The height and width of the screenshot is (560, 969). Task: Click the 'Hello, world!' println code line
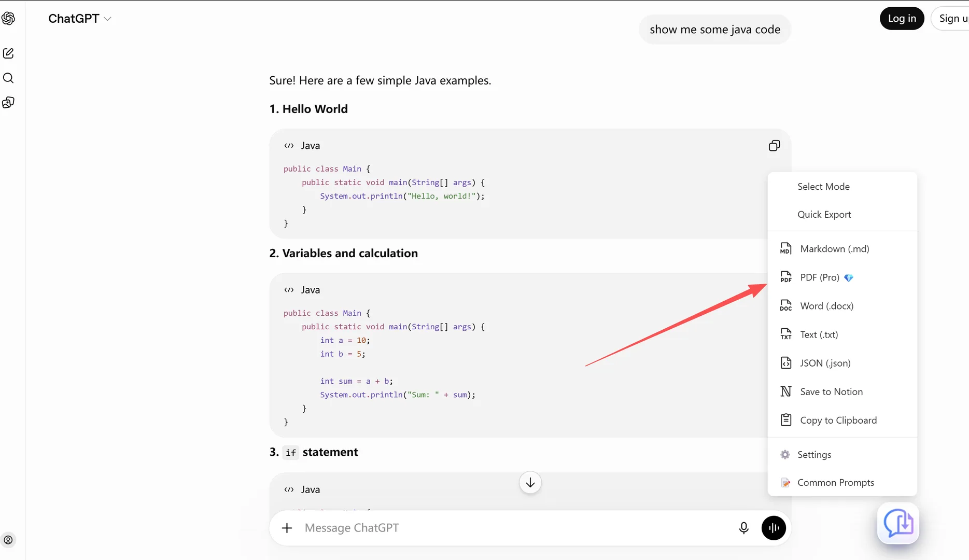tap(402, 196)
